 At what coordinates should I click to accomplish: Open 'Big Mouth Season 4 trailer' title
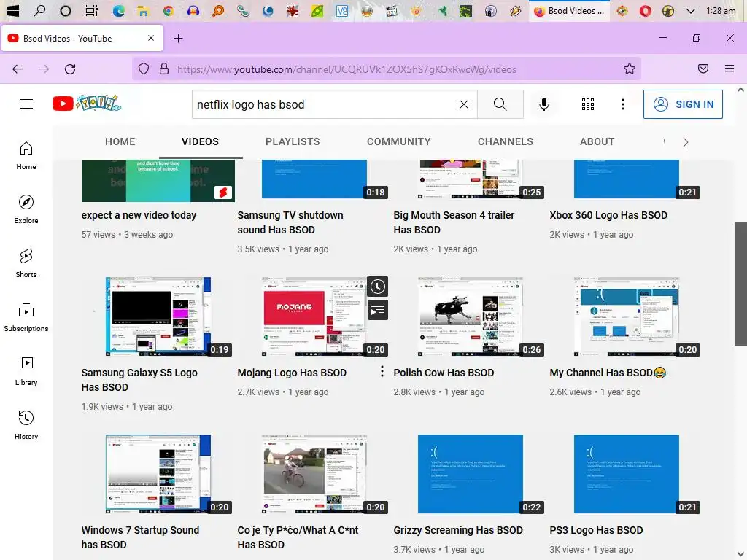[x=454, y=222]
